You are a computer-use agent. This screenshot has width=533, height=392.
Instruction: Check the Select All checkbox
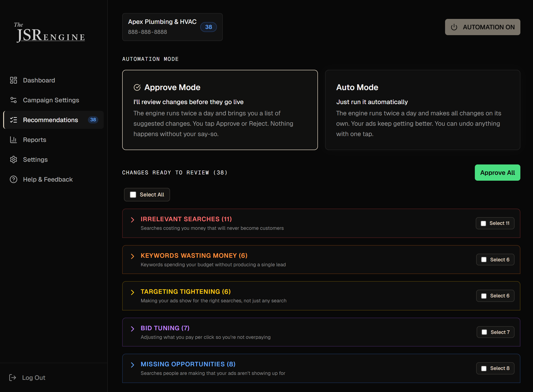[x=133, y=195]
